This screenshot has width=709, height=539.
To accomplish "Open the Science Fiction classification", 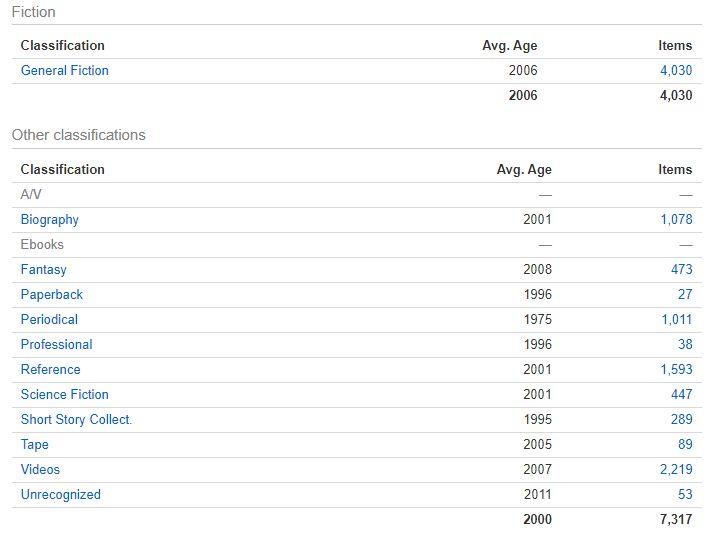I will pos(64,395).
